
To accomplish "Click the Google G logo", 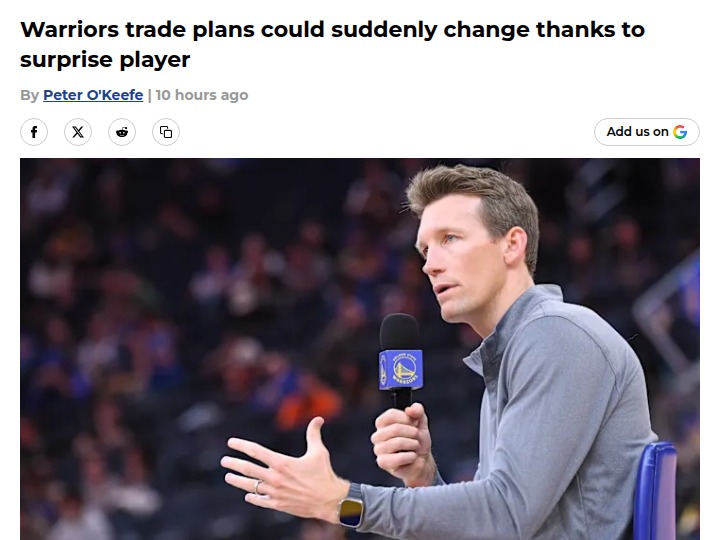I will pyautogui.click(x=680, y=132).
